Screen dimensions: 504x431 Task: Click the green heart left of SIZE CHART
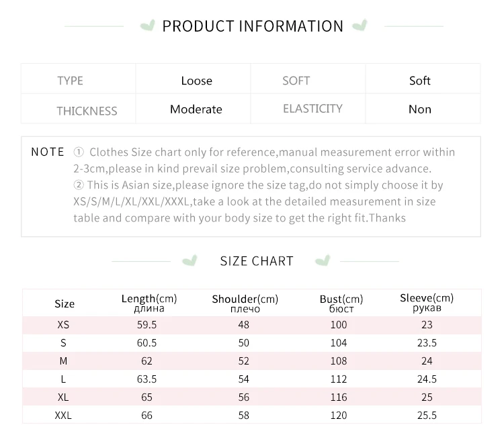[x=192, y=260]
